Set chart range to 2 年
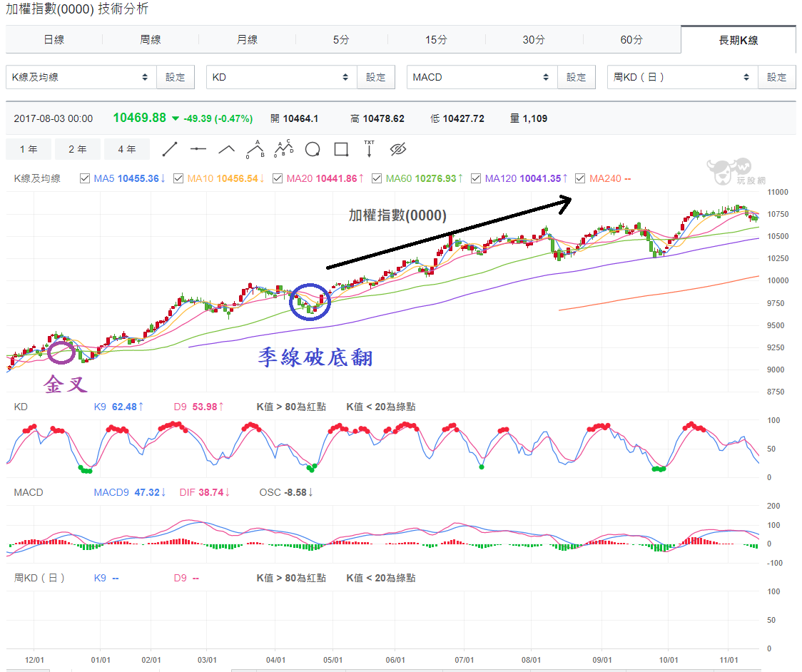 pyautogui.click(x=78, y=149)
